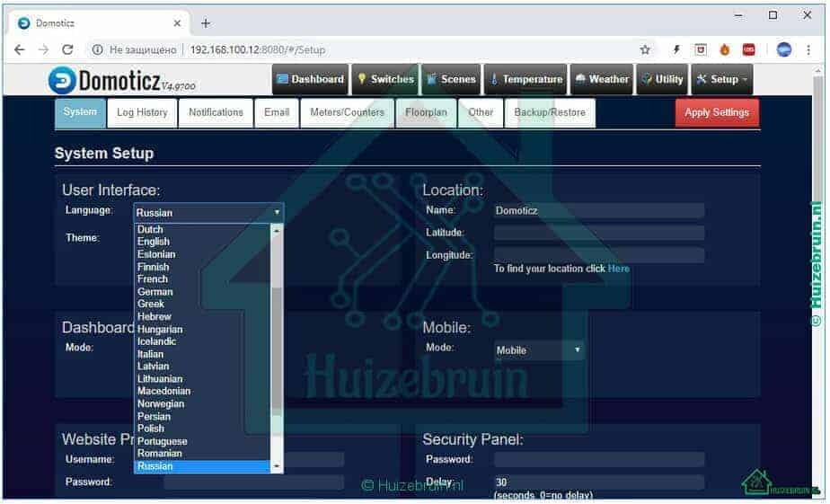Open the Temperature page

coord(525,79)
